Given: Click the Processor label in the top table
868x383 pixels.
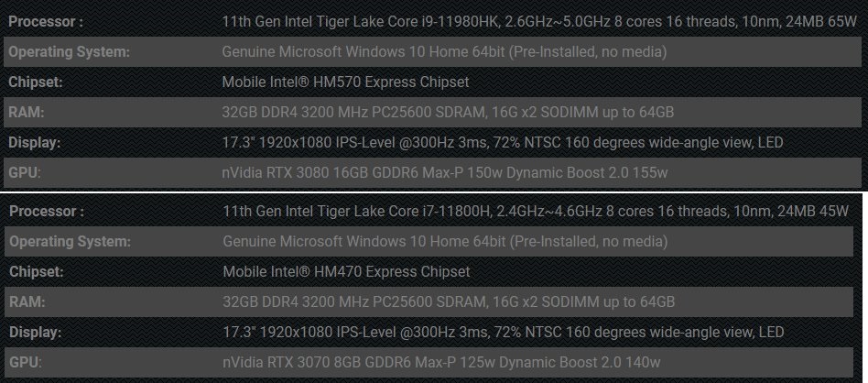Looking at the screenshot, I should (46, 21).
